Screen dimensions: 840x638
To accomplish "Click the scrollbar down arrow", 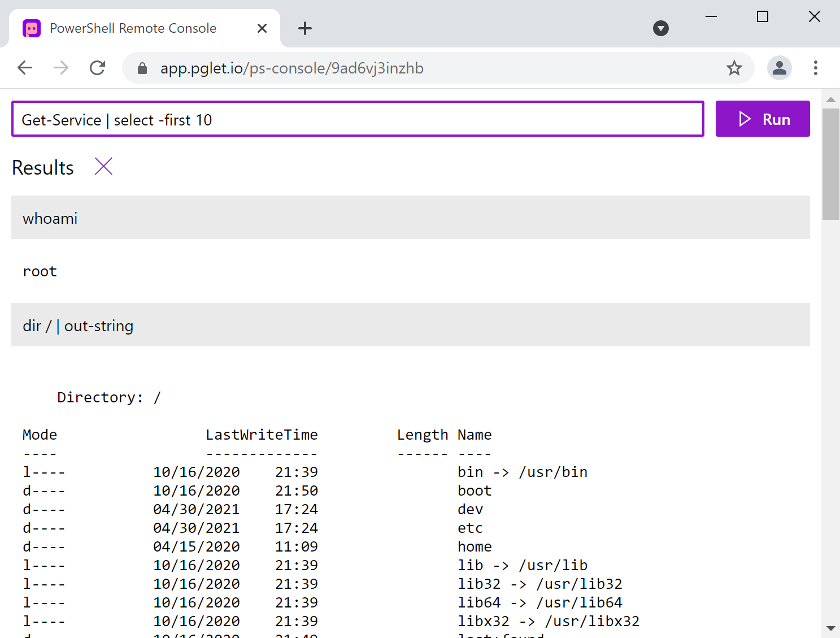I will pos(830,628).
